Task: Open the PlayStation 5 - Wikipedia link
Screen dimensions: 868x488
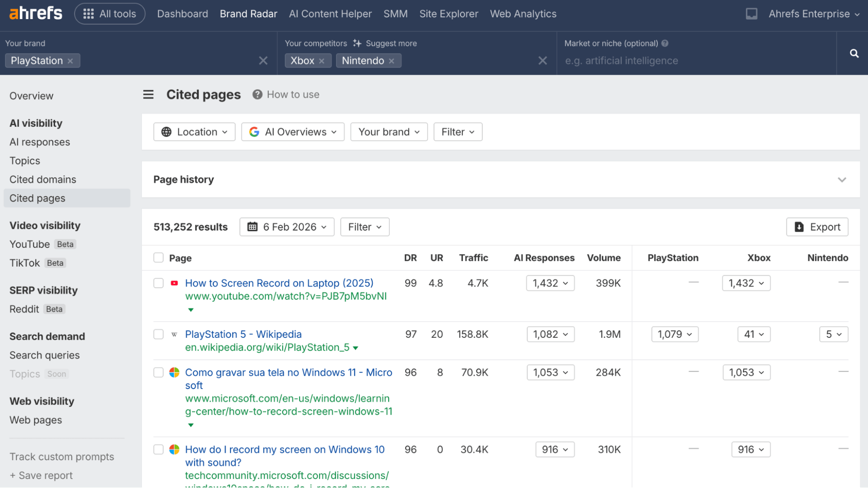Action: [243, 334]
